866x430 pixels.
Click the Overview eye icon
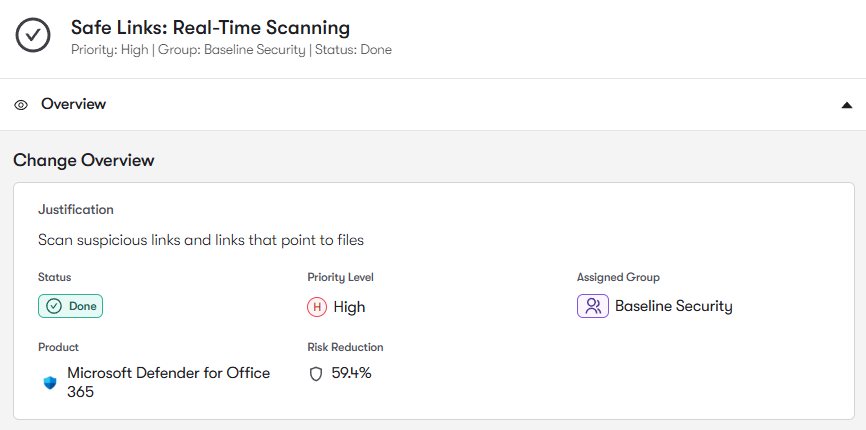tap(21, 105)
